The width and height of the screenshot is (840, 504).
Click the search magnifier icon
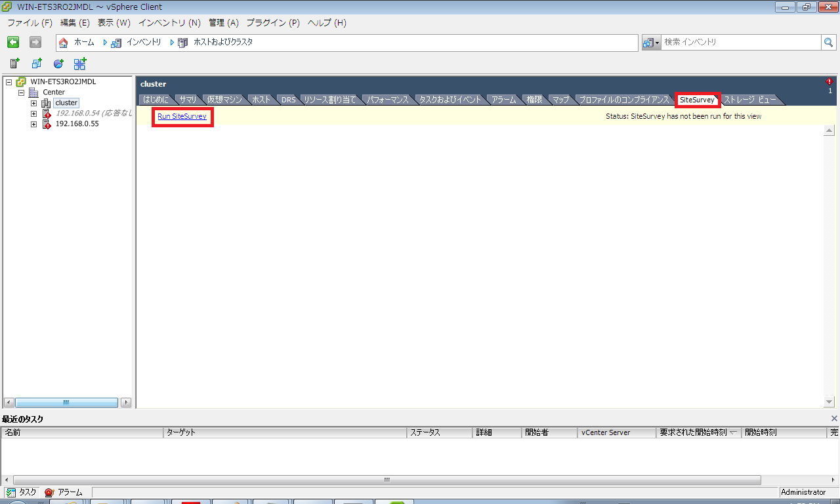point(829,42)
